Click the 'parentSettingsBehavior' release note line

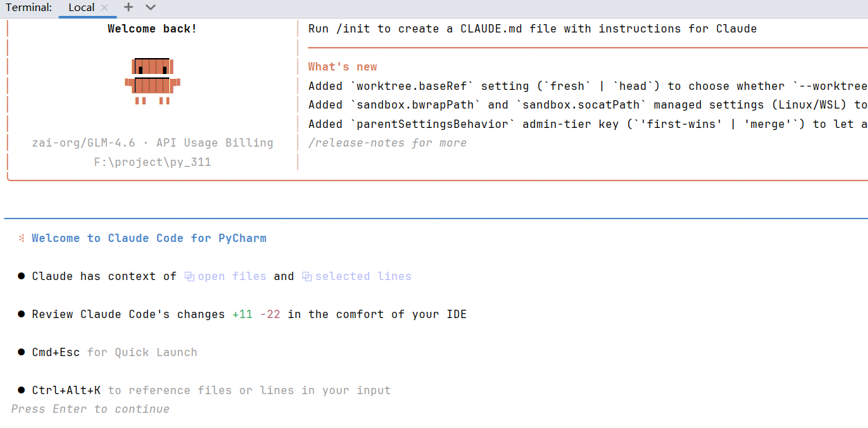[x=587, y=124]
